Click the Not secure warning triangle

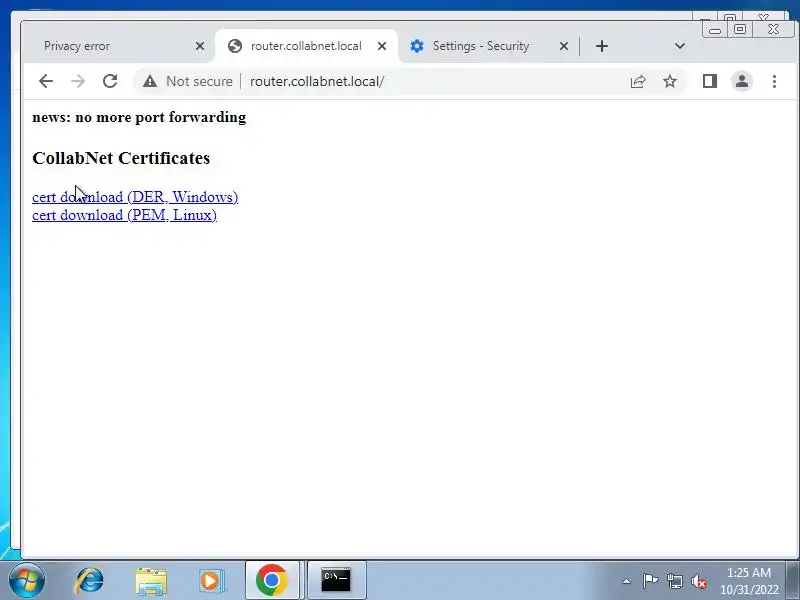click(x=149, y=81)
